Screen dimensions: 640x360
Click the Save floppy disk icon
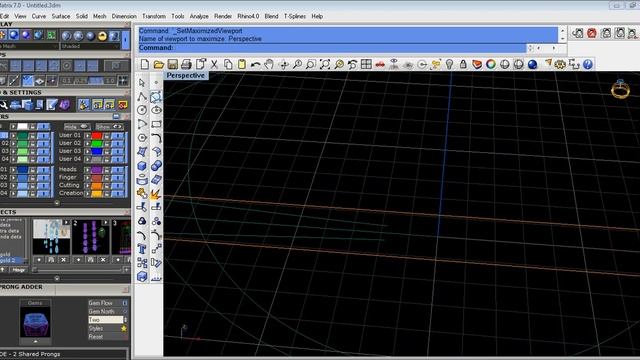(x=172, y=64)
